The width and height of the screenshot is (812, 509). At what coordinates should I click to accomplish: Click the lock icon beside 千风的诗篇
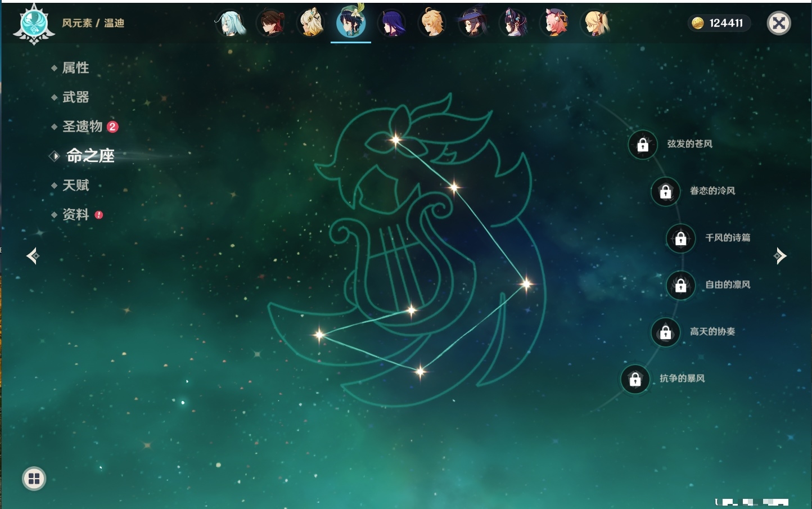click(681, 238)
